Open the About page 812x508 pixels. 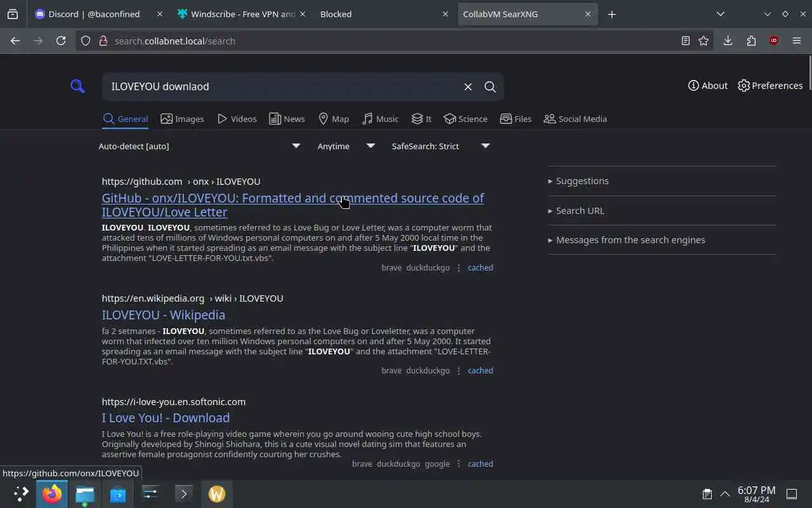click(x=708, y=86)
